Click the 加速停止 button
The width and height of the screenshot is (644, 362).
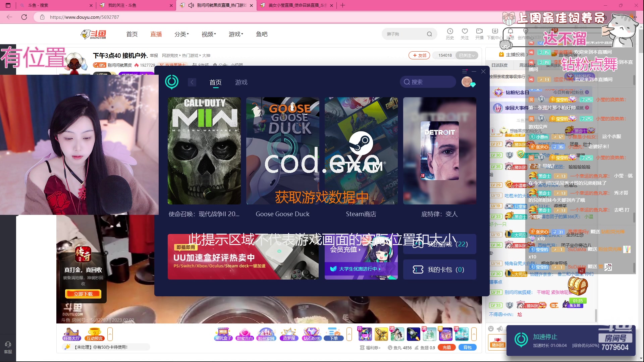[x=545, y=337]
